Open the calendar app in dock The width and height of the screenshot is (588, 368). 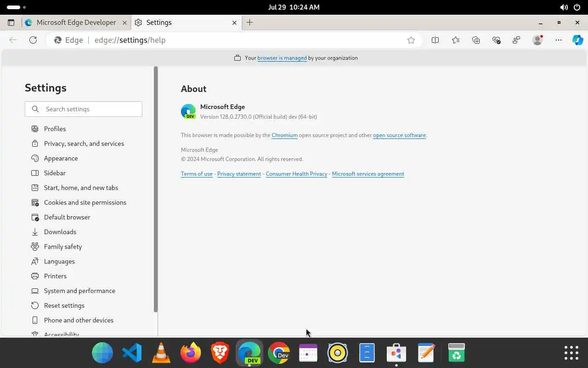308,353
